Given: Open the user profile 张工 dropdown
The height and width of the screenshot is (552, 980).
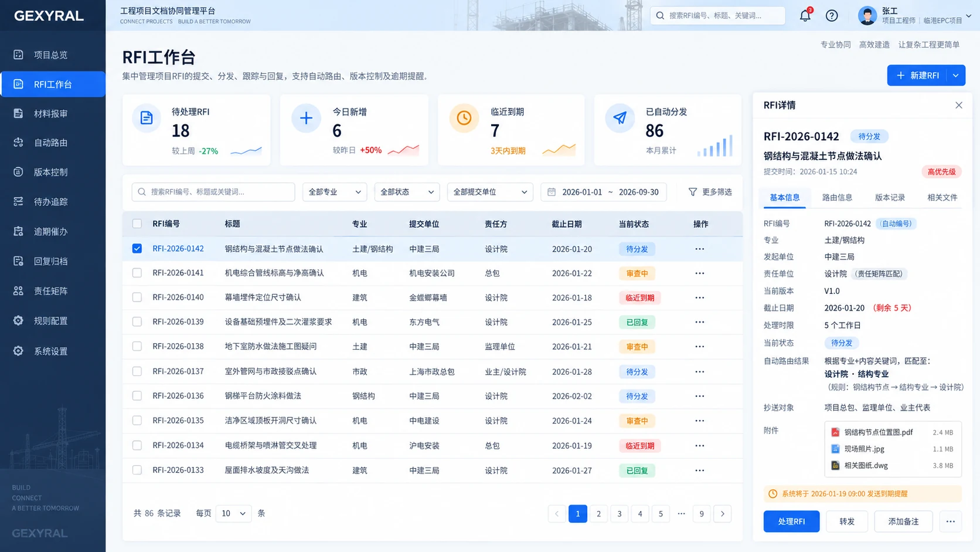Looking at the screenshot, I should click(x=915, y=16).
